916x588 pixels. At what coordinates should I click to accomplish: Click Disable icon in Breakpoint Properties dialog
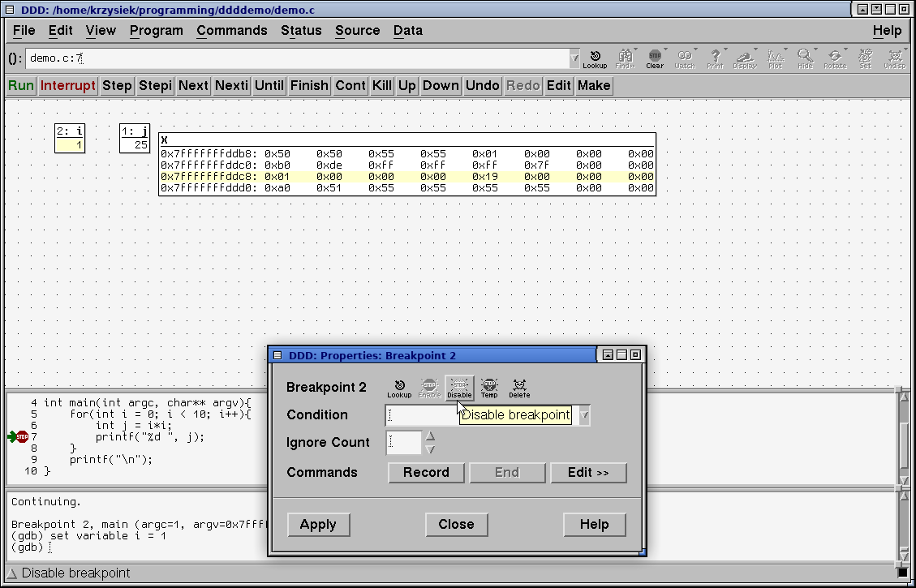pos(459,388)
